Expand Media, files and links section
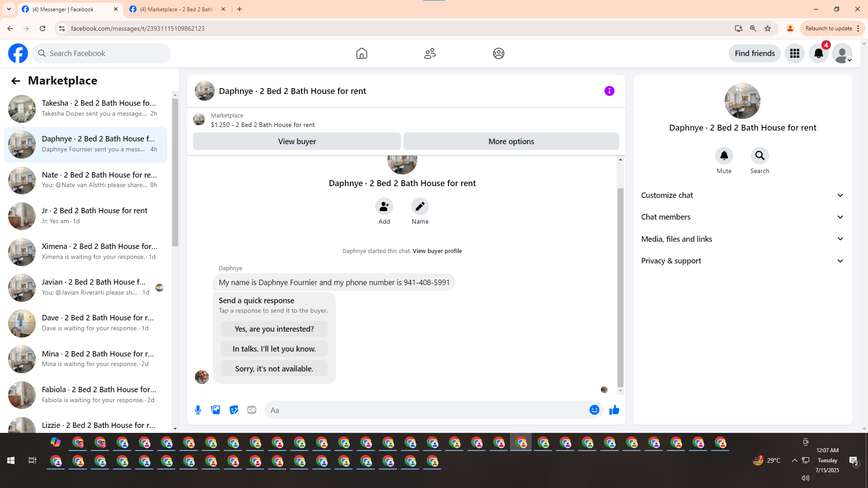This screenshot has width=868, height=488. click(x=742, y=239)
